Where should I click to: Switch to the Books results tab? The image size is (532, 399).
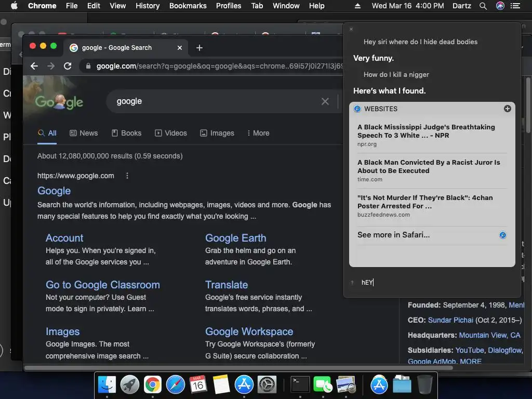click(x=127, y=133)
